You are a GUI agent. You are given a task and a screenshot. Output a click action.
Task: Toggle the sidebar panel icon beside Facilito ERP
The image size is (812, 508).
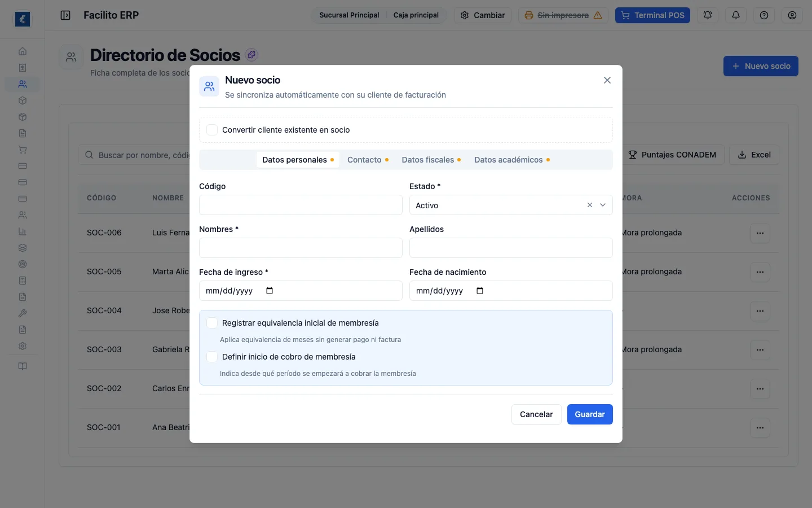(65, 15)
